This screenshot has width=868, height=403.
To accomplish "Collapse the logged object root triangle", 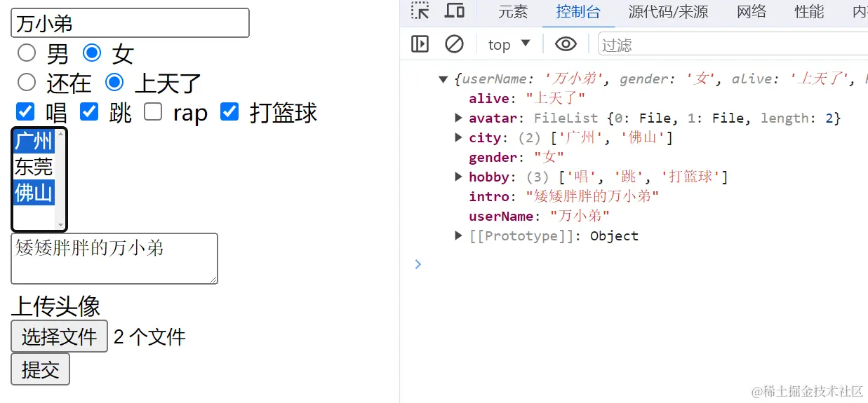I will click(443, 79).
